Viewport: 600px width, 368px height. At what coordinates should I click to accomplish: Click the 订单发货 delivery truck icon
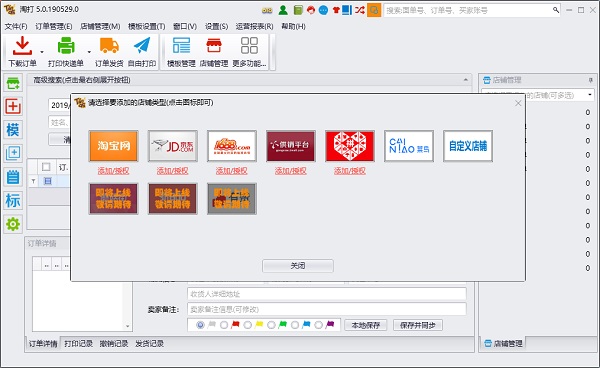109,46
